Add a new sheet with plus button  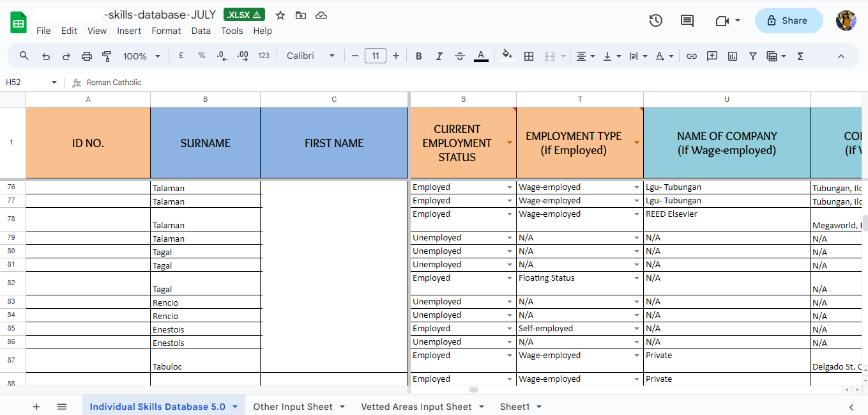tap(36, 407)
